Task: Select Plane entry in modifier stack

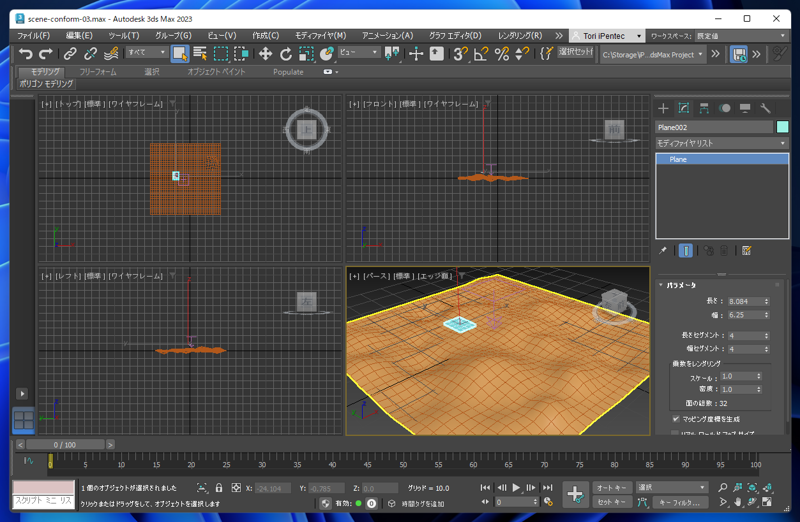Action: (721, 159)
